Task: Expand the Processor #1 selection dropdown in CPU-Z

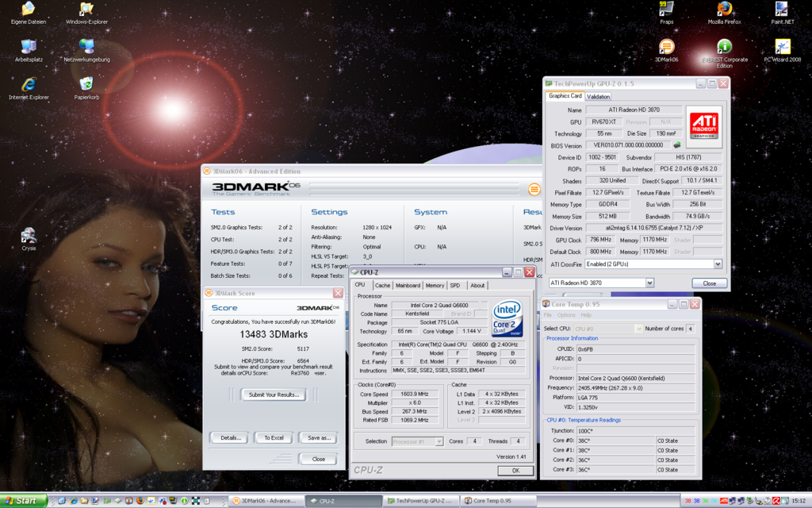Action: [x=439, y=441]
